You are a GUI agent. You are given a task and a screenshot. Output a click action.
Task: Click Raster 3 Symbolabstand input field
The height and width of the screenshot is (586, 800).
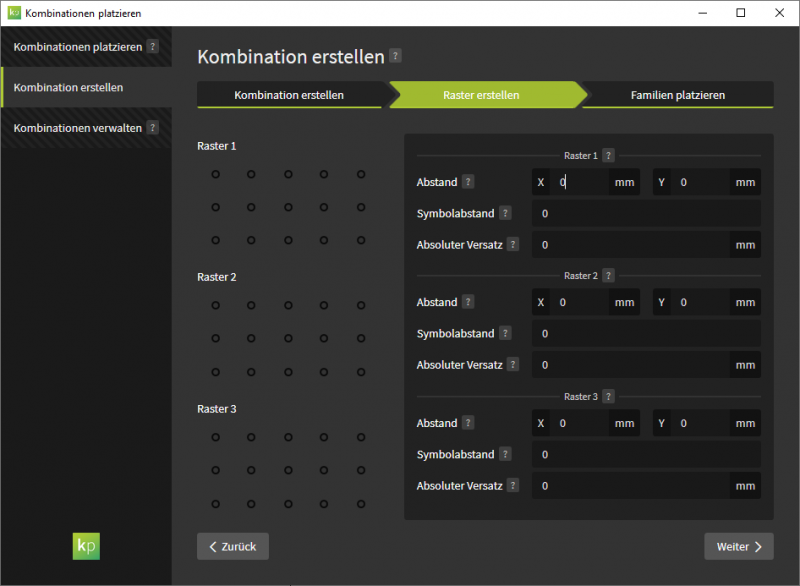(645, 455)
